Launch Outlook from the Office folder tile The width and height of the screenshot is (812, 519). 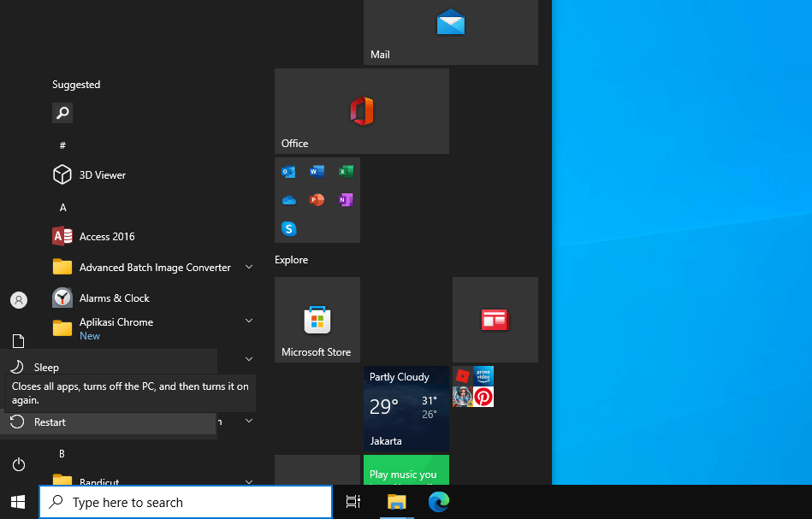[x=288, y=171]
